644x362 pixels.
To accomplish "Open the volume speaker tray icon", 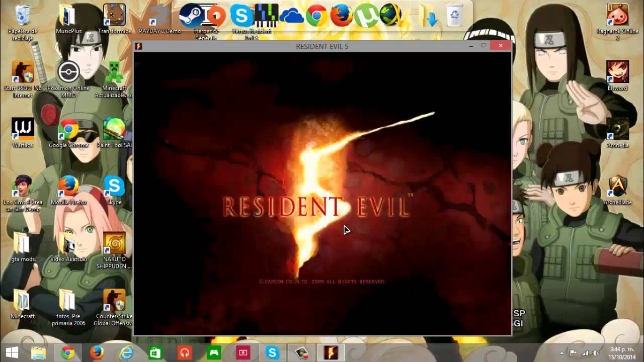I will click(596, 353).
